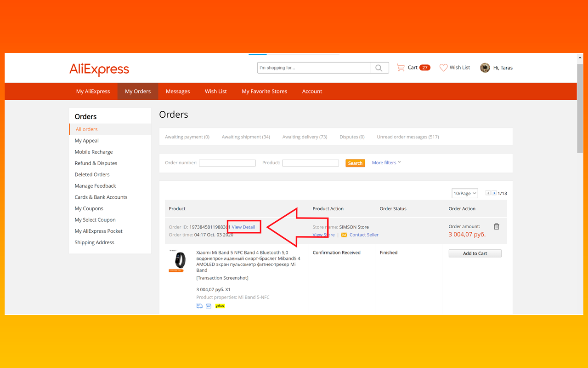This screenshot has height=368, width=588.
Task: Select Awaiting delivery (73) tab
Action: [305, 137]
